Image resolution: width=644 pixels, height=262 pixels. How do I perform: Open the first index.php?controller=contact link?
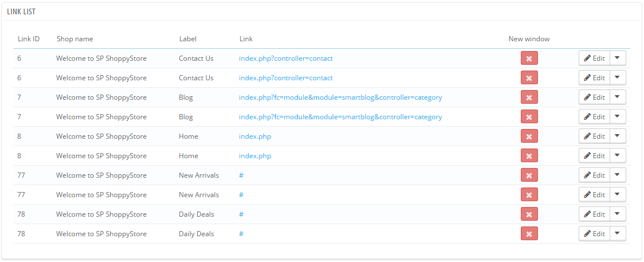click(x=286, y=58)
